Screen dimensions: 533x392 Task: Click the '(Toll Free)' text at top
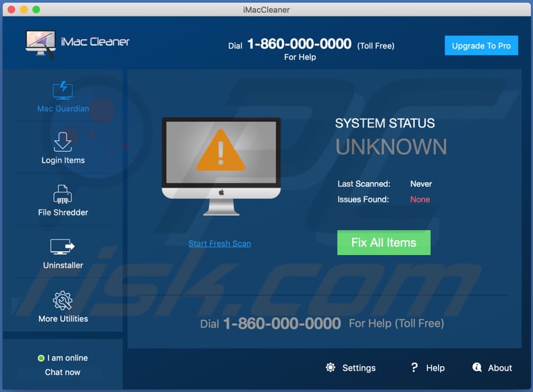pyautogui.click(x=376, y=46)
